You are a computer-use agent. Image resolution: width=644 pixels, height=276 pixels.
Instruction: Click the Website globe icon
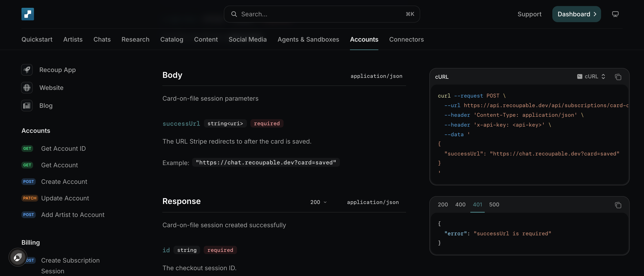pyautogui.click(x=27, y=88)
